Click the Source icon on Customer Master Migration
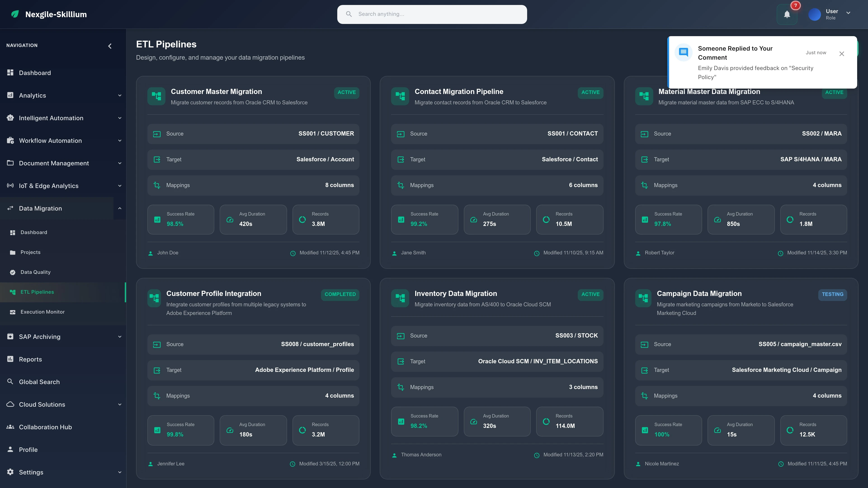This screenshot has height=488, width=868. 157,134
